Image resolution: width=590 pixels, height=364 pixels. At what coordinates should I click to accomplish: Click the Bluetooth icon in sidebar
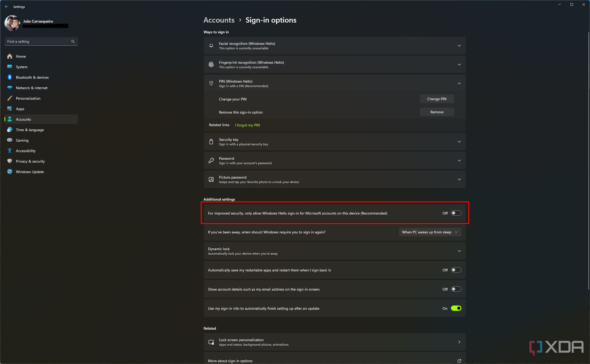coord(10,77)
